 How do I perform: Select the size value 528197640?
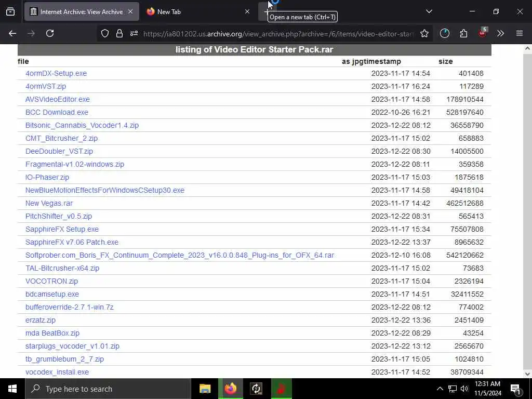click(465, 112)
